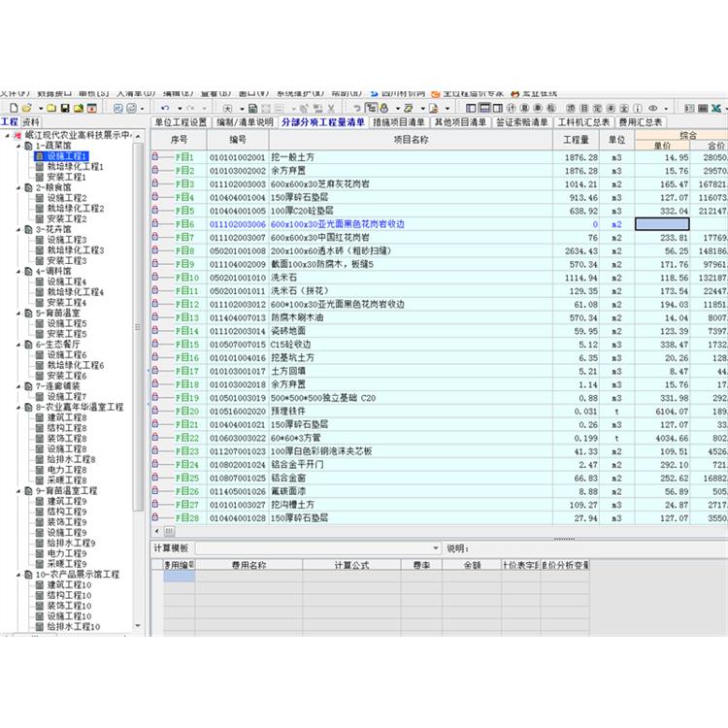Click the redo arrow icon
This screenshot has height=728, width=728.
(x=190, y=108)
